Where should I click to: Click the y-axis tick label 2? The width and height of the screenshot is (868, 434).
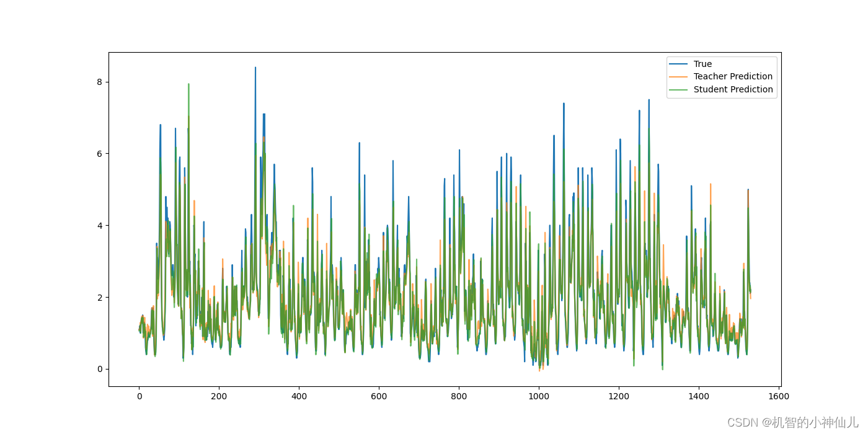click(99, 298)
